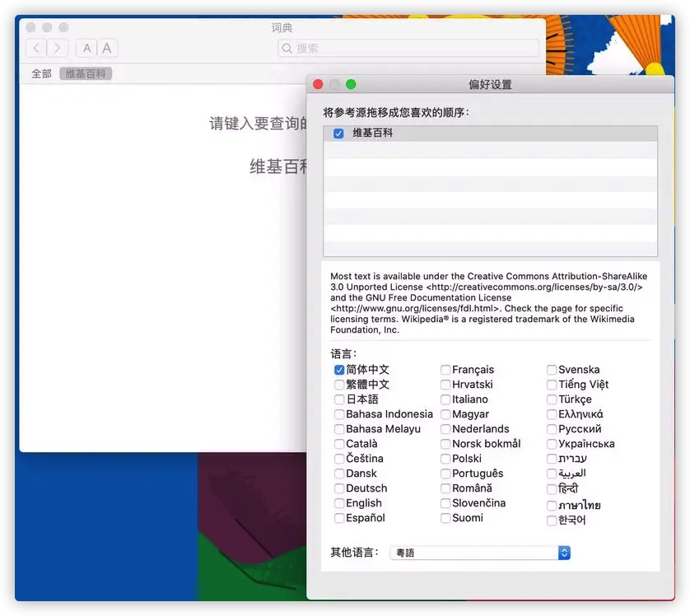Screen dimensions: 690x616
Task: Decrease text size with small A
Action: 86,48
